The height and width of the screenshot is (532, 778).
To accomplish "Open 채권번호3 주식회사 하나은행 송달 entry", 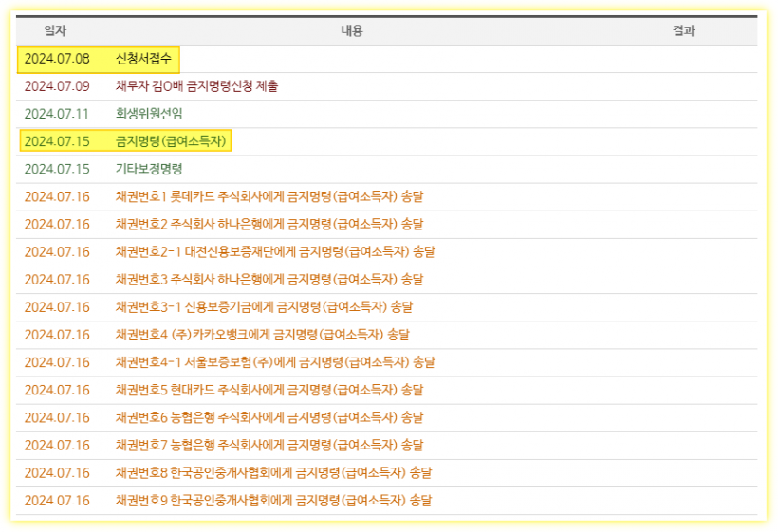I will tap(269, 280).
